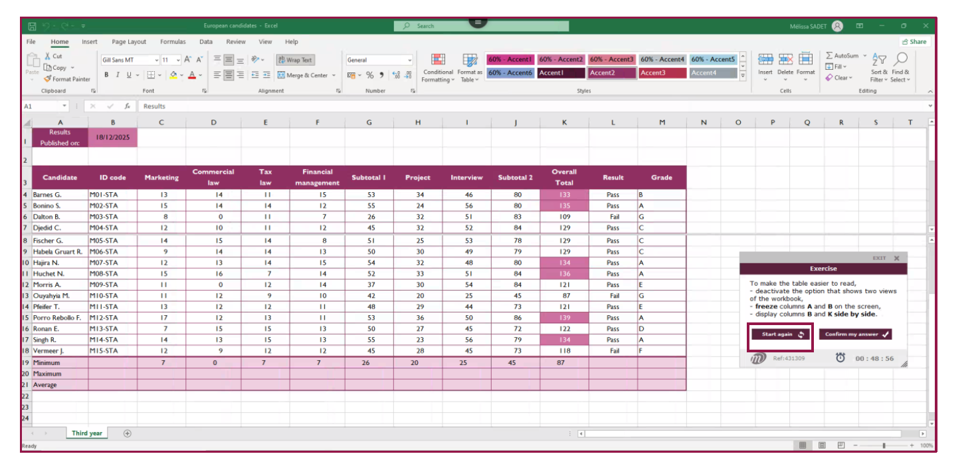Click the Share button
This screenshot has width=980, height=474.
pos(914,41)
